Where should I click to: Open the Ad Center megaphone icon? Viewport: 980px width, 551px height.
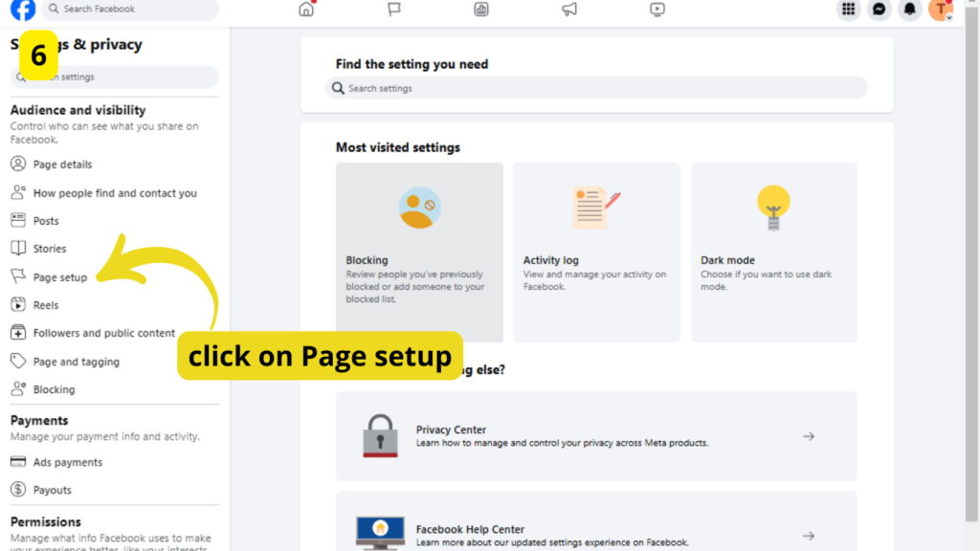coord(569,10)
